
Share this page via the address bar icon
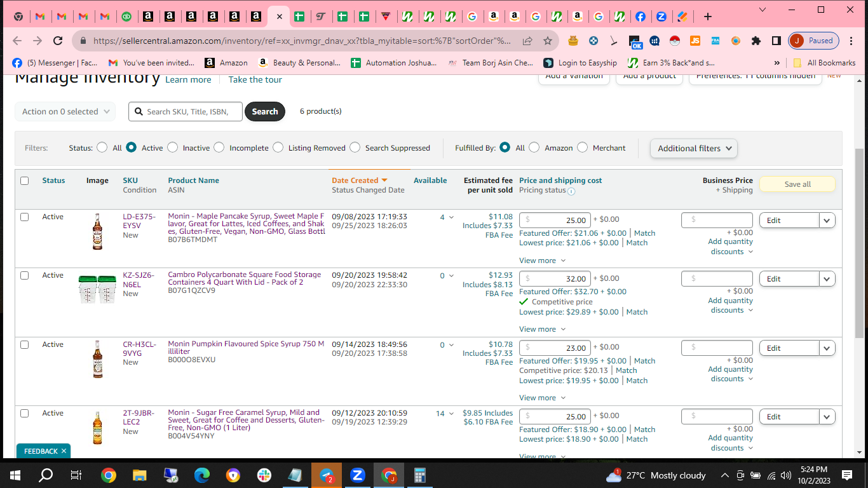(527, 41)
